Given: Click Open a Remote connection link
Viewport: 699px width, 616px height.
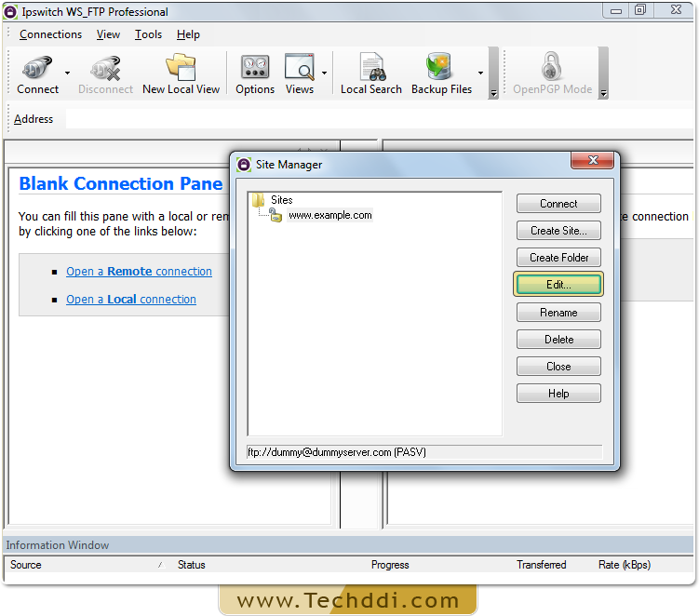Looking at the screenshot, I should (x=139, y=272).
